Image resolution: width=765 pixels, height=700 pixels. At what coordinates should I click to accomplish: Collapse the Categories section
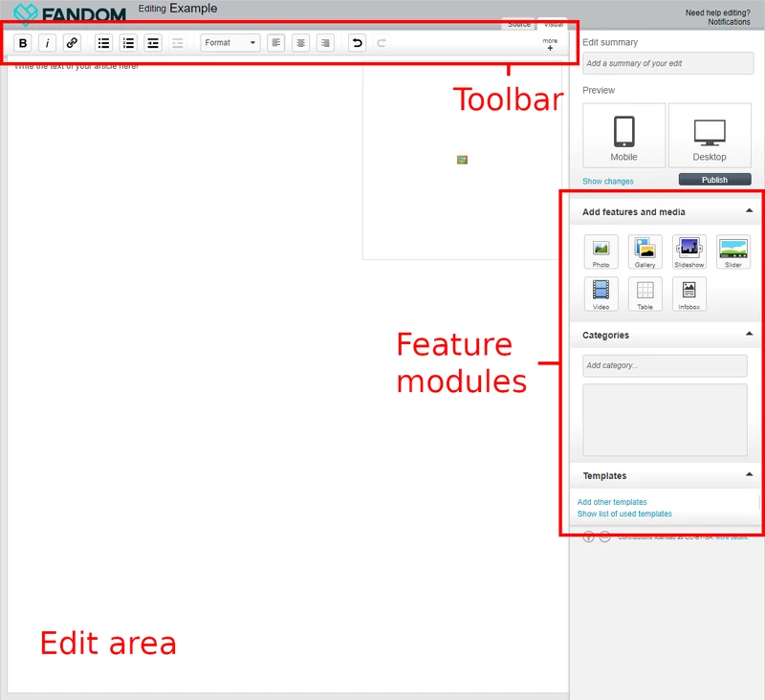pyautogui.click(x=749, y=334)
